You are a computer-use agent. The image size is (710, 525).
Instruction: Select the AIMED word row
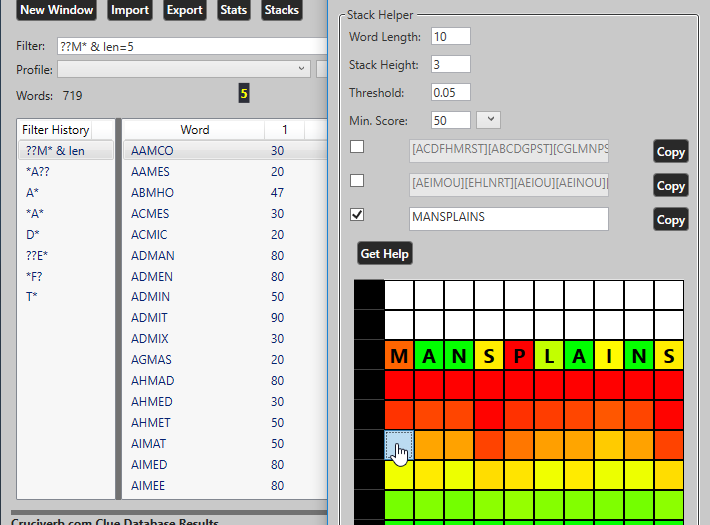click(225, 464)
